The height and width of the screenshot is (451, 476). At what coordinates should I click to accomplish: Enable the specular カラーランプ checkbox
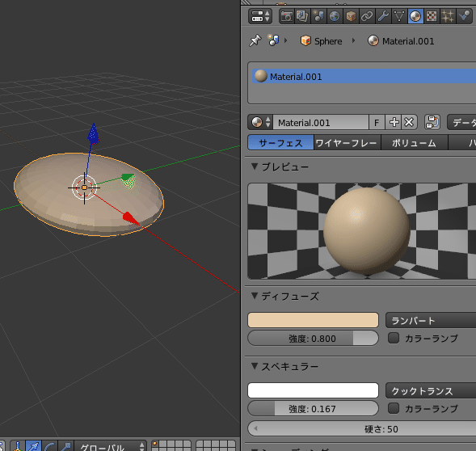click(x=394, y=408)
